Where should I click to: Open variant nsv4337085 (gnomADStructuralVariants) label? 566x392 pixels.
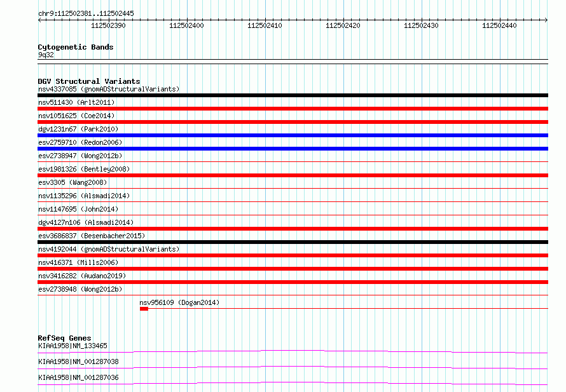pos(109,89)
